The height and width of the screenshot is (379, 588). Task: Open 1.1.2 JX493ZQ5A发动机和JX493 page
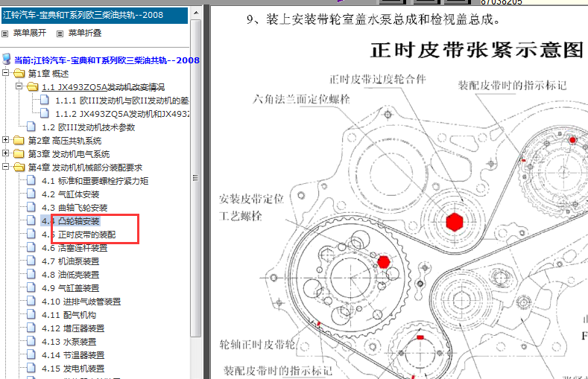click(122, 114)
